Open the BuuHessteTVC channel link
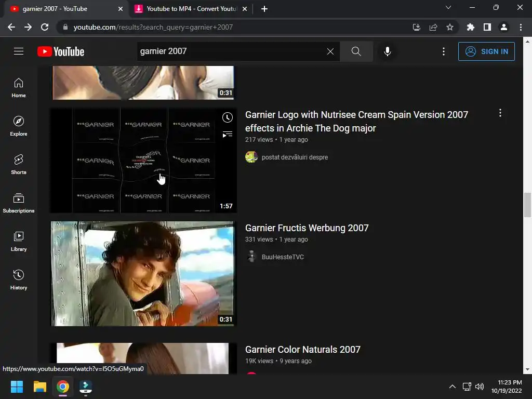 [283, 257]
